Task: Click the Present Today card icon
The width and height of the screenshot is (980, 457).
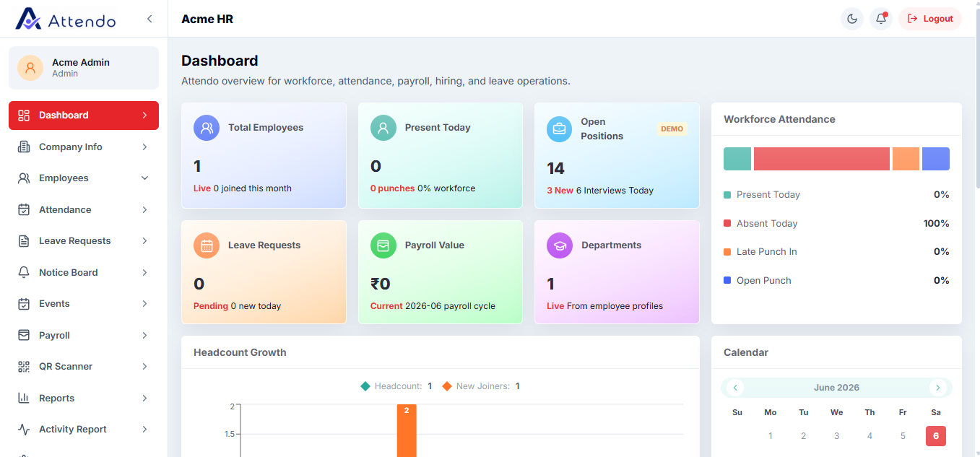Action: click(x=383, y=128)
